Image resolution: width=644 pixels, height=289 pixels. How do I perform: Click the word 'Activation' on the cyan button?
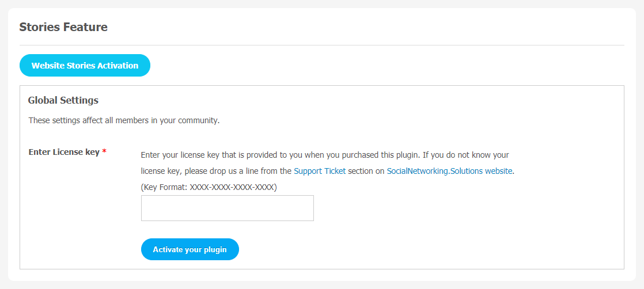[x=118, y=66]
